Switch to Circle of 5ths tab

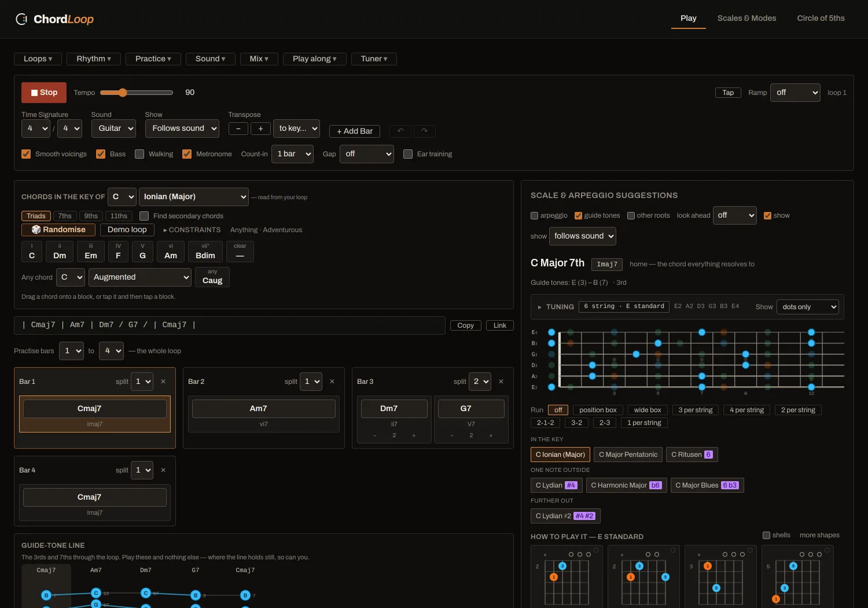pyautogui.click(x=821, y=19)
